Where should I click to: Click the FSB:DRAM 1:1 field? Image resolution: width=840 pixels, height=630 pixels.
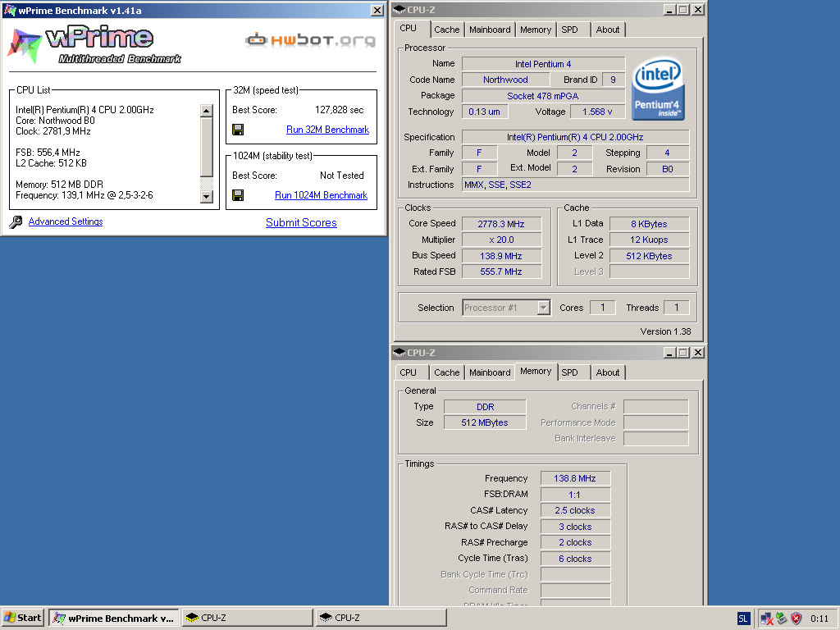[x=575, y=495]
